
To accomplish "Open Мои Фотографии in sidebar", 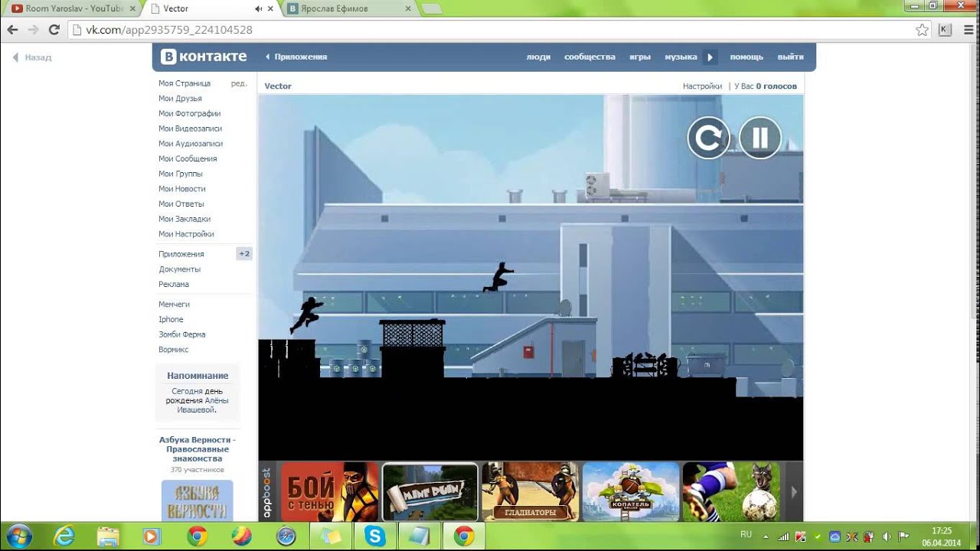I will (189, 113).
